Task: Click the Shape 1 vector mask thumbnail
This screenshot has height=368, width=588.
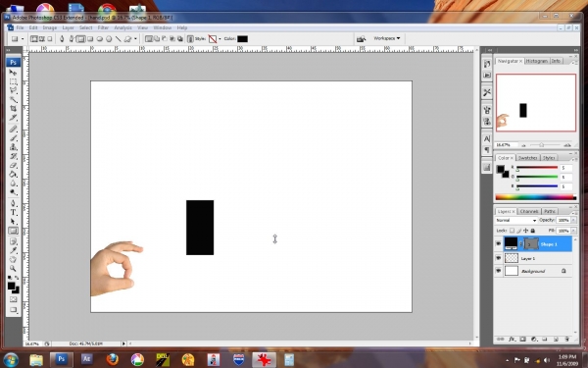Action: point(530,244)
